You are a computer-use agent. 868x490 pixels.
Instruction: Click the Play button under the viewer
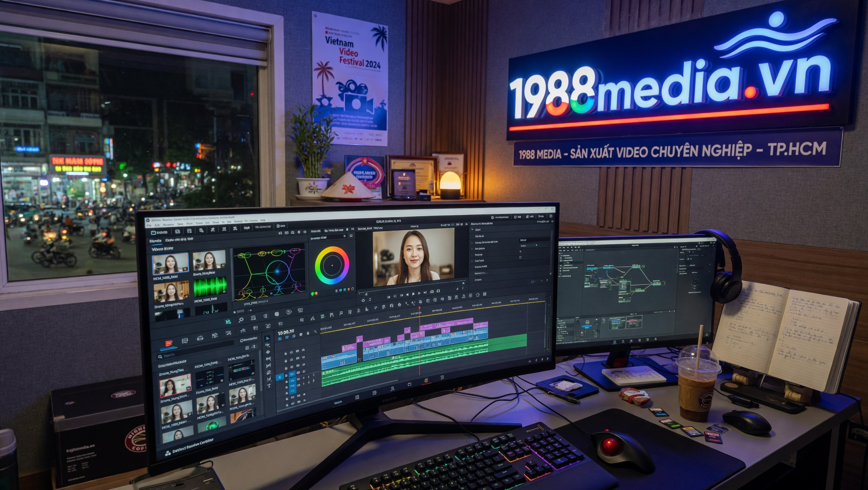click(413, 294)
